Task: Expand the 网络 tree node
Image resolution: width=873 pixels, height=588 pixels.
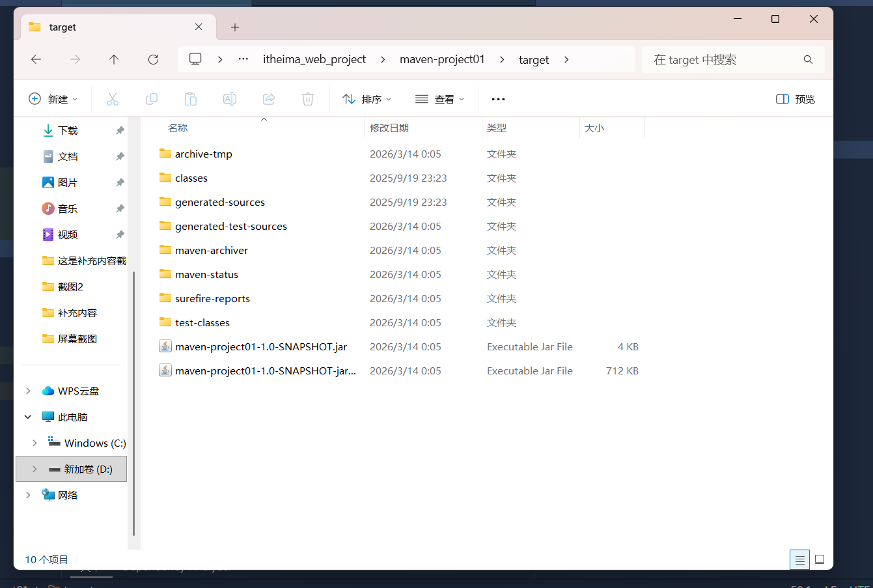Action: 28,495
